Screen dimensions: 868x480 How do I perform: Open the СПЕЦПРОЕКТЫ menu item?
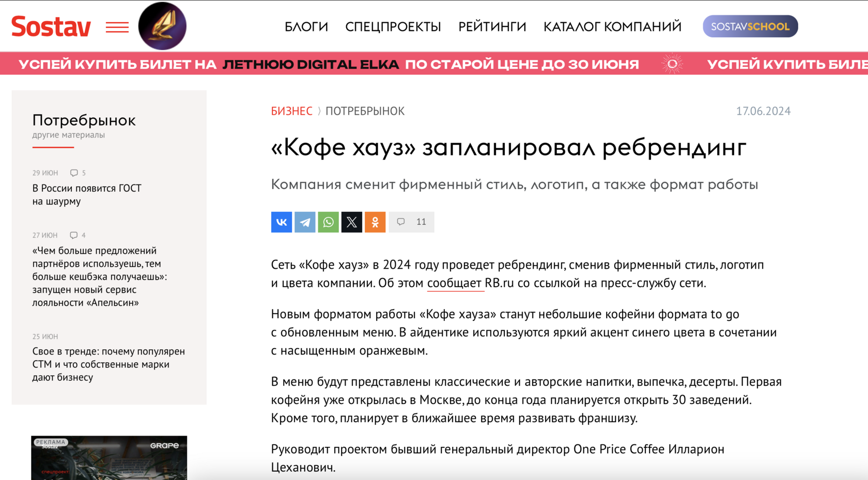pos(393,27)
